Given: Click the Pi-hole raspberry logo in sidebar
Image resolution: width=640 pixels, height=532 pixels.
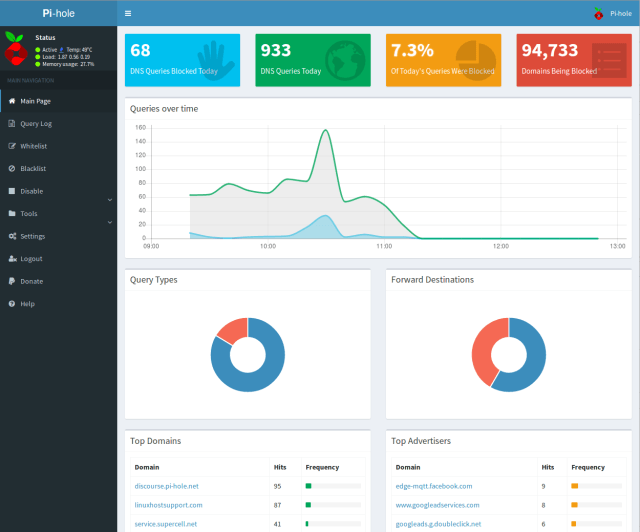Looking at the screenshot, I should coord(17,49).
